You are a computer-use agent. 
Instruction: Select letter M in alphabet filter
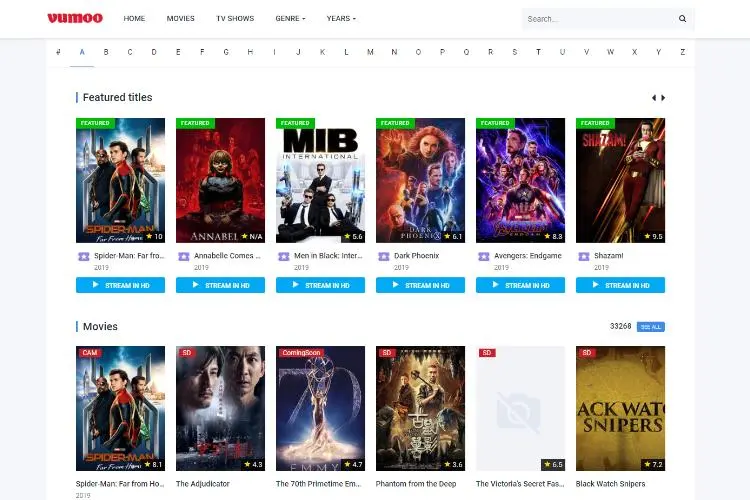point(370,52)
